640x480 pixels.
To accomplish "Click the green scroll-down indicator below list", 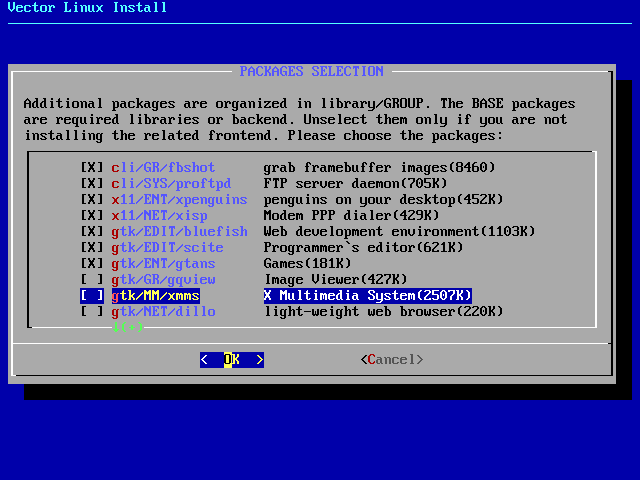I will coord(128,326).
